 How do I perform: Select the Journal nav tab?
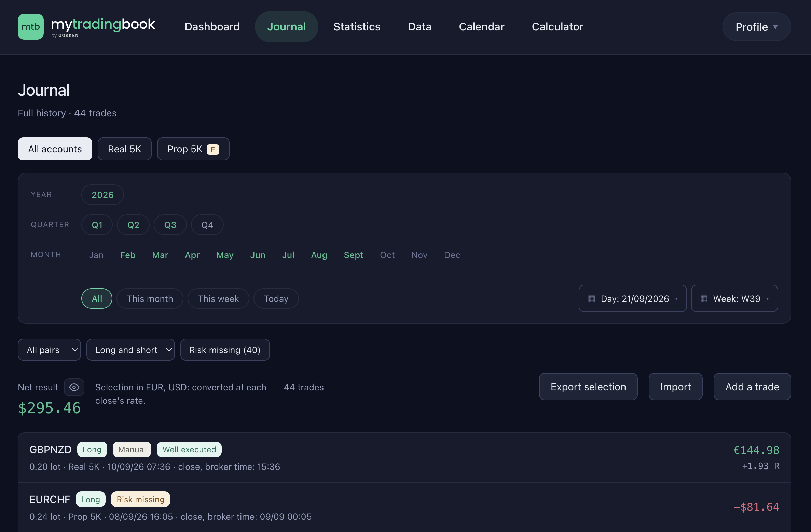286,27
